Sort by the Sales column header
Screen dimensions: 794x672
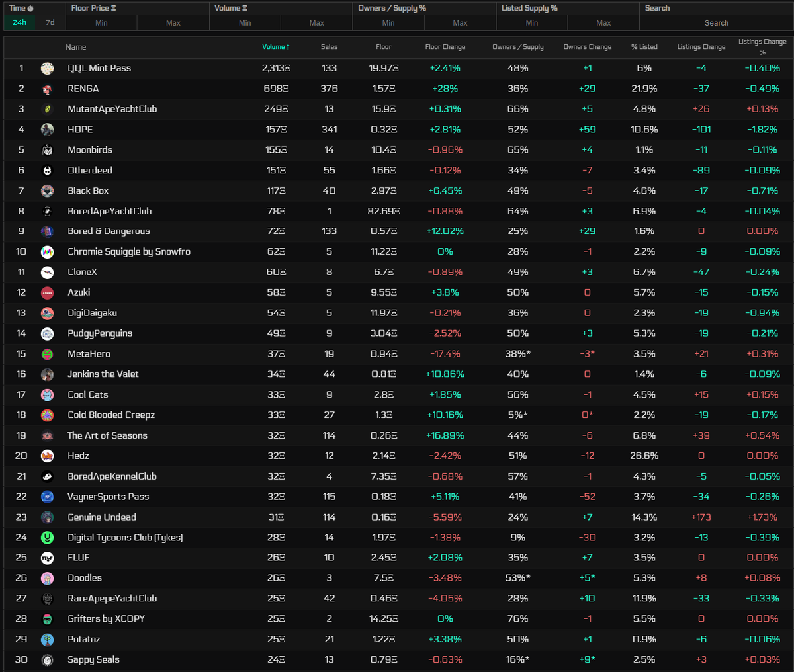pos(329,47)
